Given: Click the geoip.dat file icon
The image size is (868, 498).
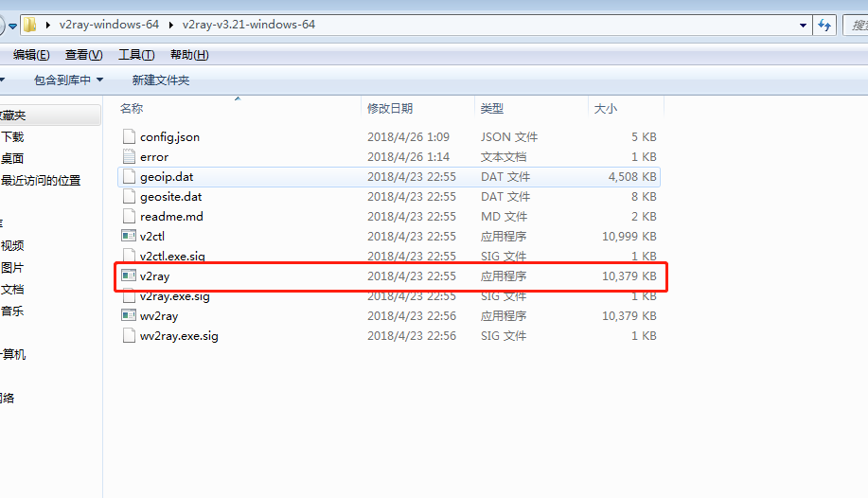Looking at the screenshot, I should click(x=129, y=177).
